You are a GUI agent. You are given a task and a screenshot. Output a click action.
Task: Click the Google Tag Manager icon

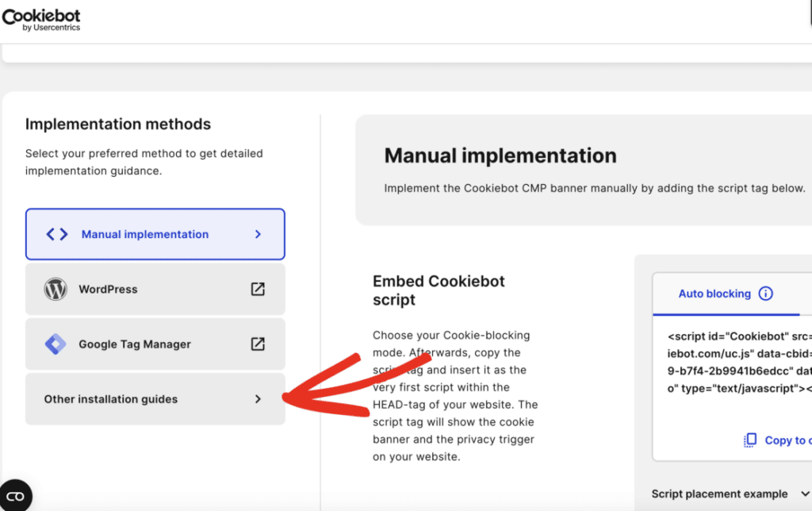pyautogui.click(x=55, y=344)
